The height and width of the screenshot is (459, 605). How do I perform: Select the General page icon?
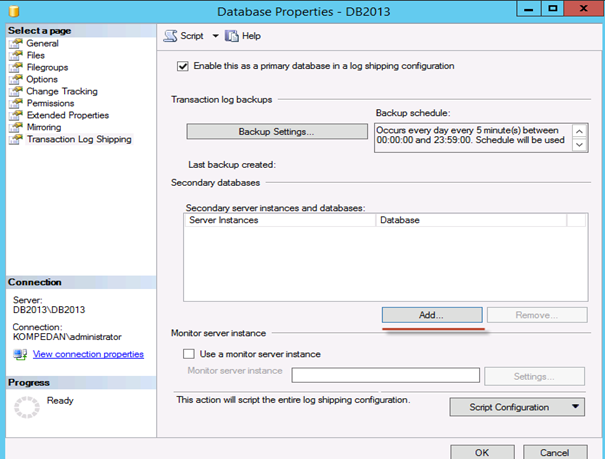[x=15, y=44]
